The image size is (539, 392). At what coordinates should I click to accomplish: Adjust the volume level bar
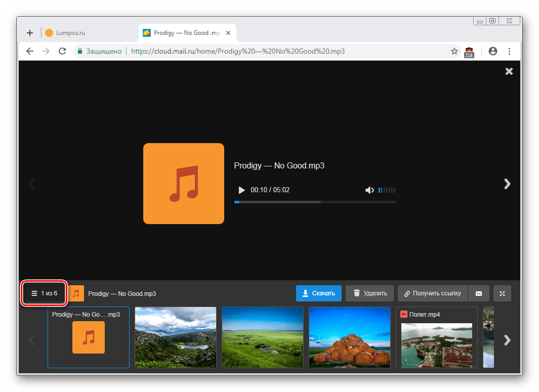(x=387, y=190)
